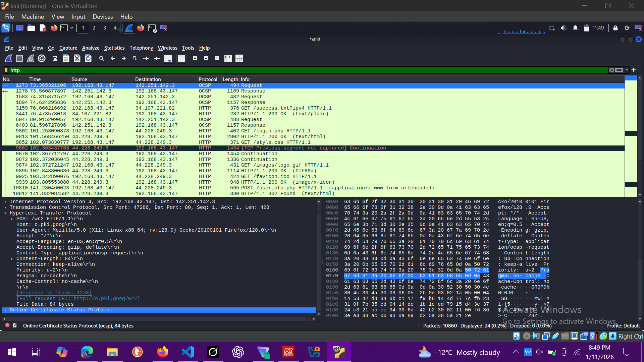This screenshot has width=644, height=362.
Task: Open capture options gear icon
Action: pos(42,58)
